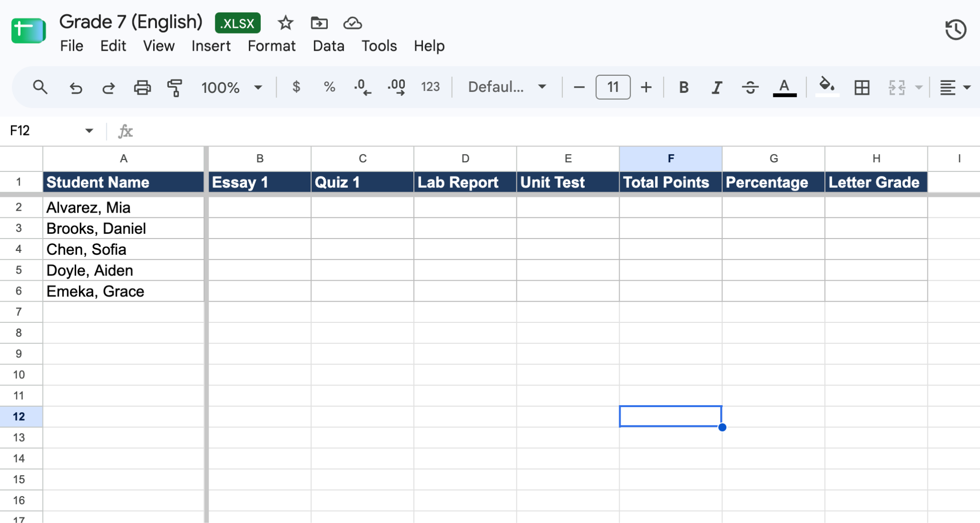Increase decimal places icon
Image resolution: width=980 pixels, height=523 pixels.
tap(397, 87)
